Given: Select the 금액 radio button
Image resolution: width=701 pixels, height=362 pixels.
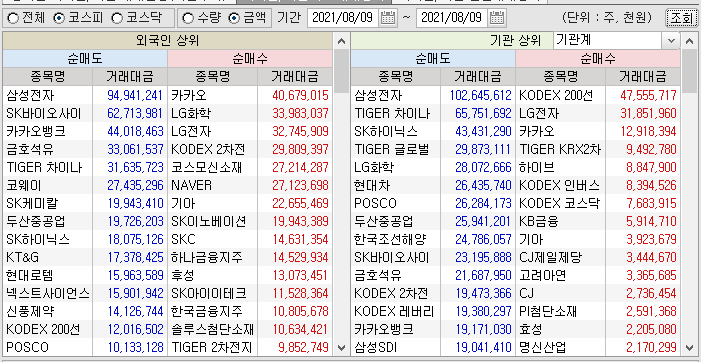Looking at the screenshot, I should (x=234, y=18).
